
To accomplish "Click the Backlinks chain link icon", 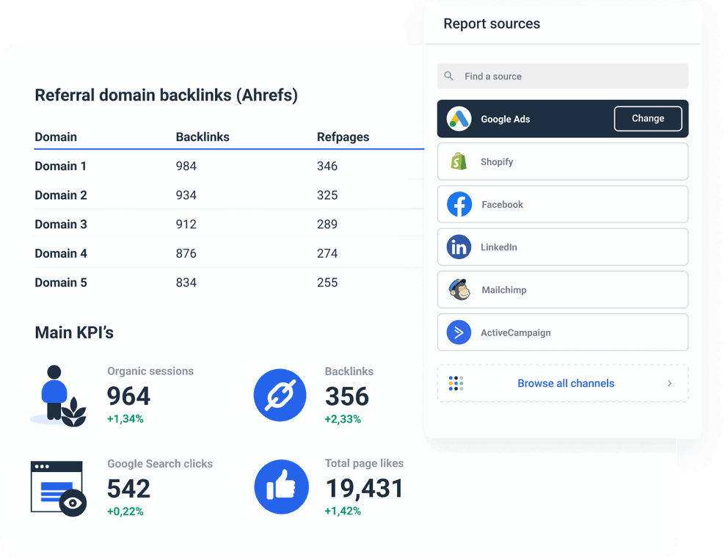I will coord(280,395).
